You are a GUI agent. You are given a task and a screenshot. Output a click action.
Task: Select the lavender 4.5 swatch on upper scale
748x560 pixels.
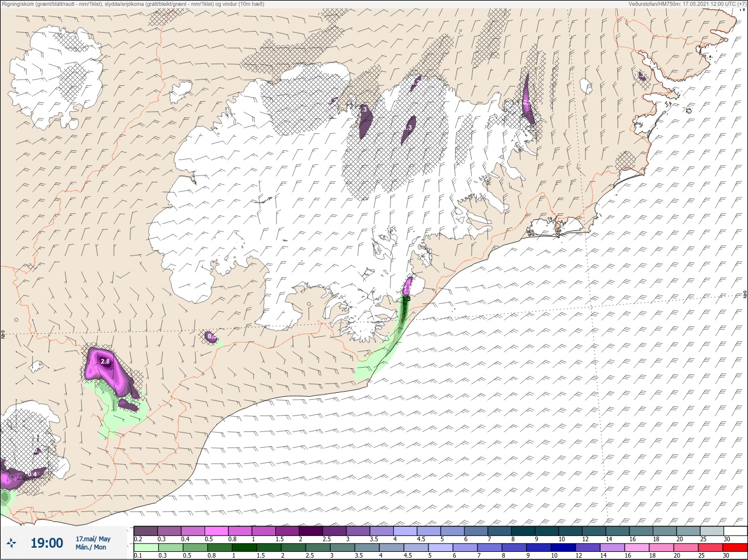point(430,531)
